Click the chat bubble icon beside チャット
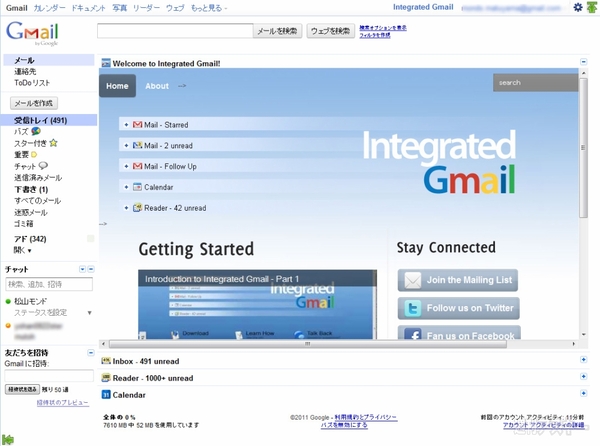Image resolution: width=600 pixels, height=446 pixels. point(43,166)
